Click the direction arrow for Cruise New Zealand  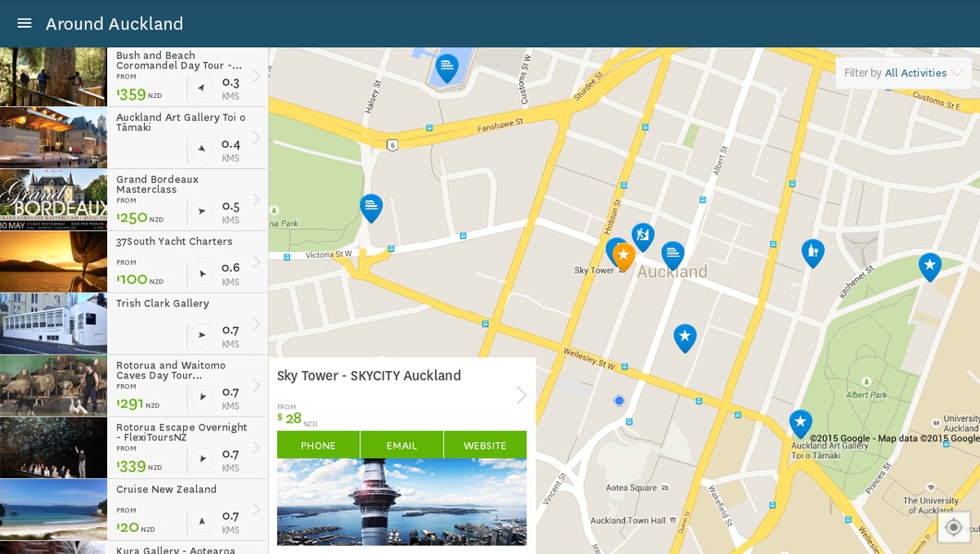coord(201,521)
